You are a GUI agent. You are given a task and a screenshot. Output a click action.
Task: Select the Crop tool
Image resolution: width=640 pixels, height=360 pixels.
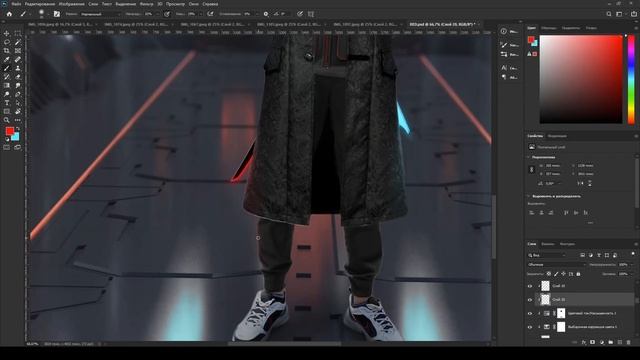click(x=7, y=51)
